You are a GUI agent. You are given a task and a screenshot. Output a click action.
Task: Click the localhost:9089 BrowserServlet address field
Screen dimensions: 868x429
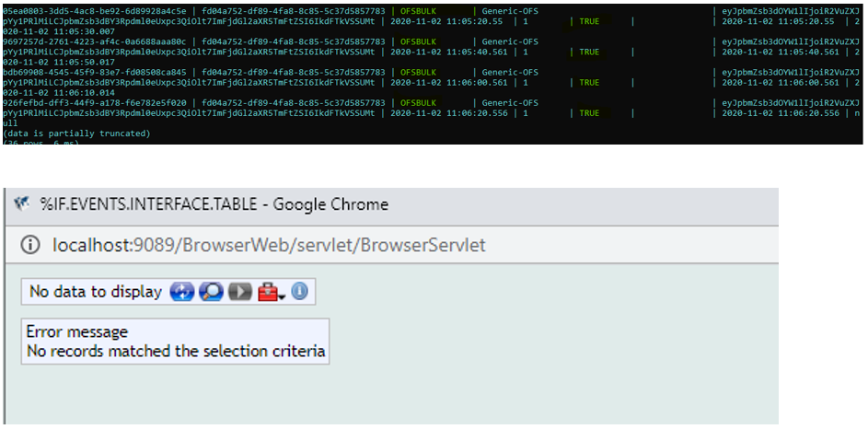click(x=269, y=245)
